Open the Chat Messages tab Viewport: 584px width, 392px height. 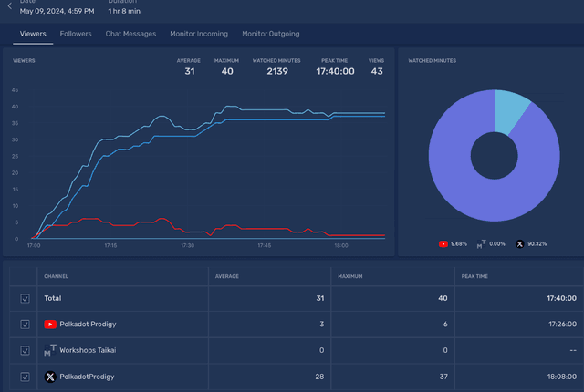pyautogui.click(x=130, y=34)
